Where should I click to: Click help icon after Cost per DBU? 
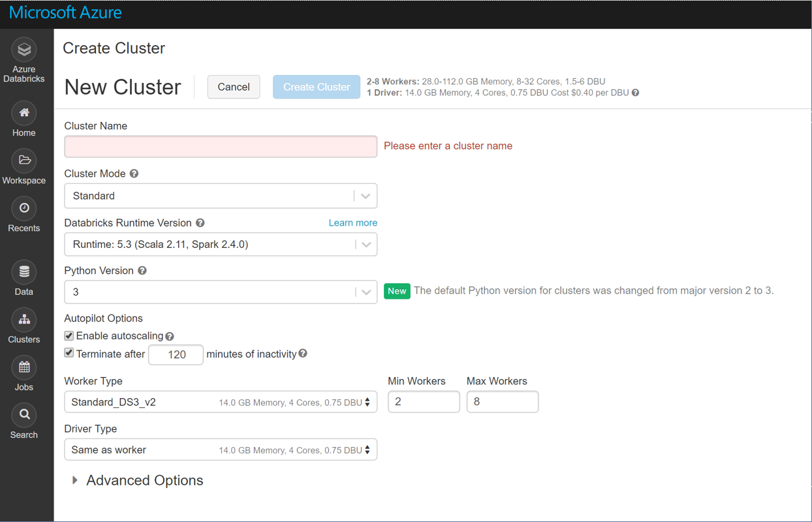pos(635,93)
